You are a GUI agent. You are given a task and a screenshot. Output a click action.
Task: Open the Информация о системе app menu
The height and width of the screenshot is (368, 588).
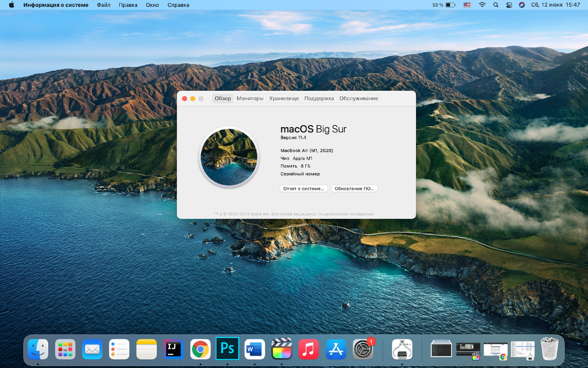coord(56,5)
